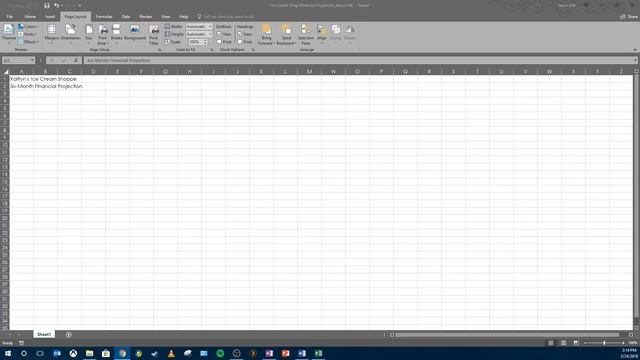Click the zoom slider handle
This screenshot has width=640, height=360.
[604, 343]
